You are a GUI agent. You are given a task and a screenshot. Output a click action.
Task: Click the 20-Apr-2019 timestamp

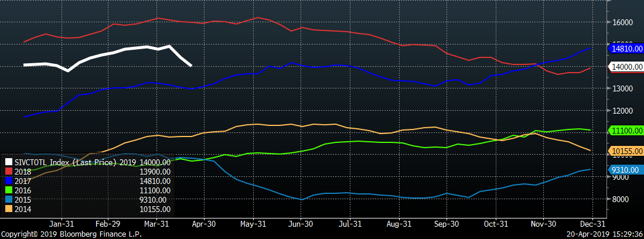click(605, 234)
